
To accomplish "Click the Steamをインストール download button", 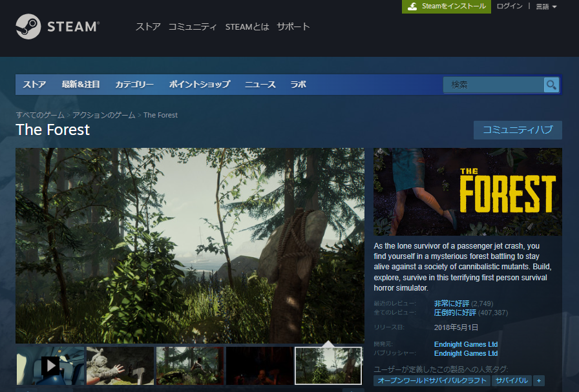I will pyautogui.click(x=447, y=6).
